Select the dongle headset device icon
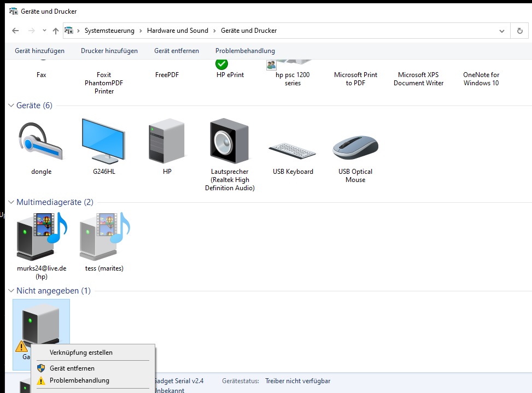 41,142
